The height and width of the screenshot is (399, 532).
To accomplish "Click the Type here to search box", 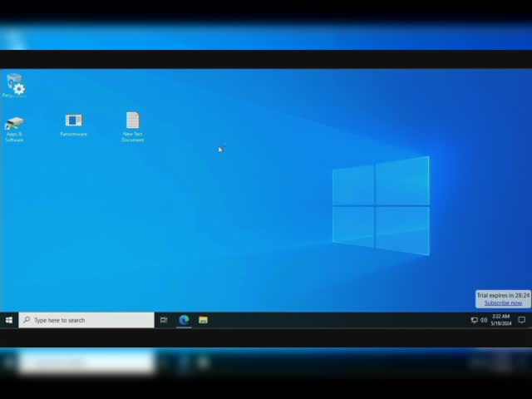I will click(x=86, y=320).
